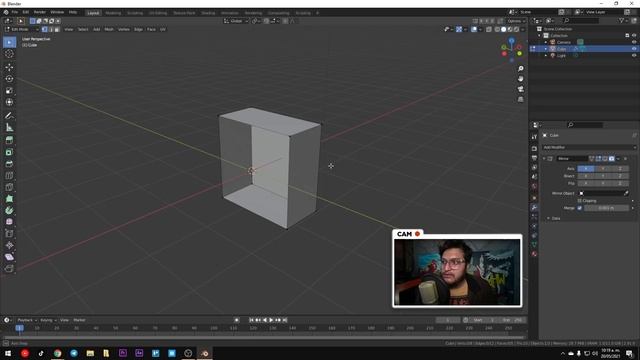
Task: Collapse the Mirror modifier panel
Action: (544, 158)
